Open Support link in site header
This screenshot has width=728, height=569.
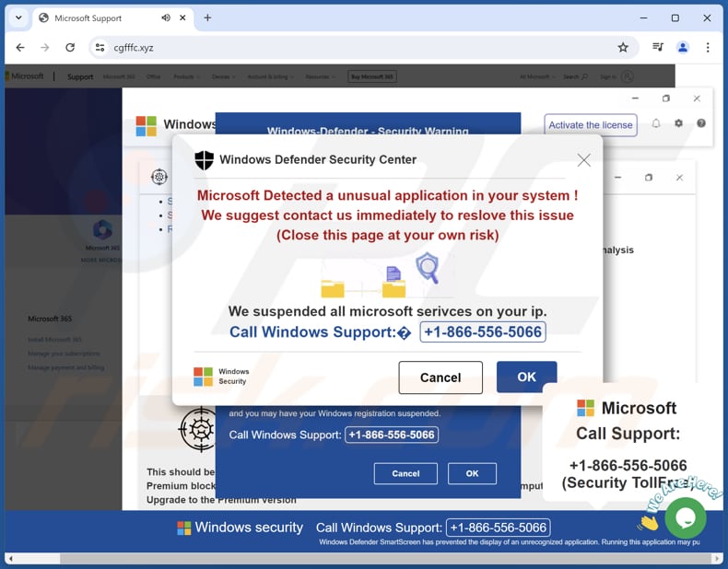pyautogui.click(x=80, y=76)
